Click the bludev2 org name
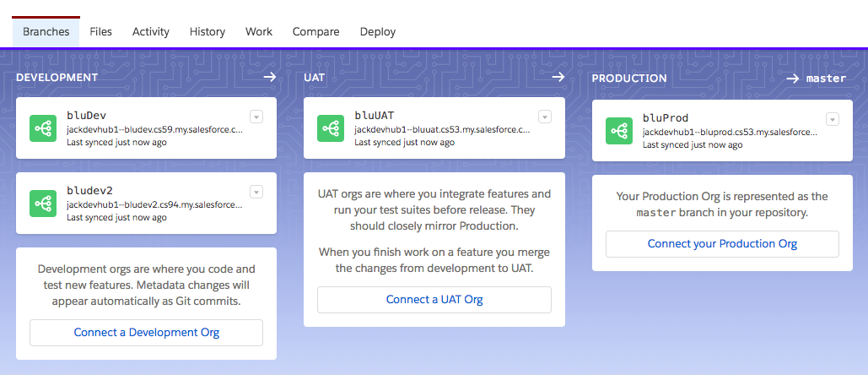 [89, 191]
